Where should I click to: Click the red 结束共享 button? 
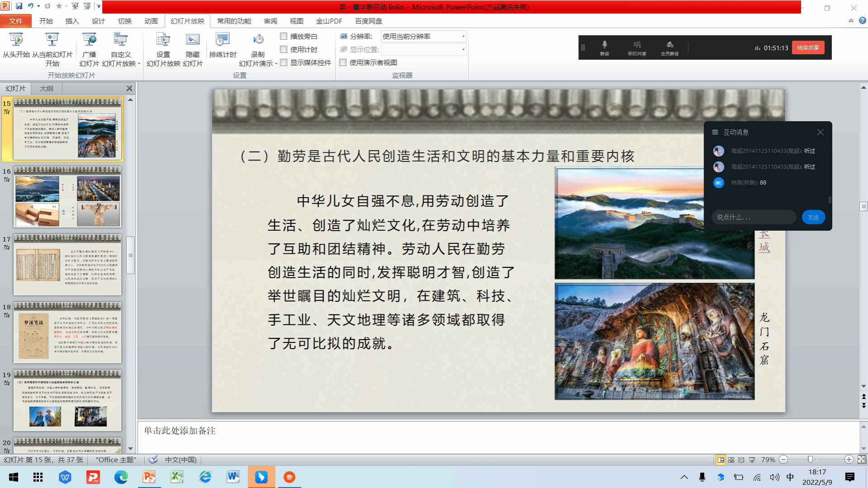pyautogui.click(x=807, y=47)
